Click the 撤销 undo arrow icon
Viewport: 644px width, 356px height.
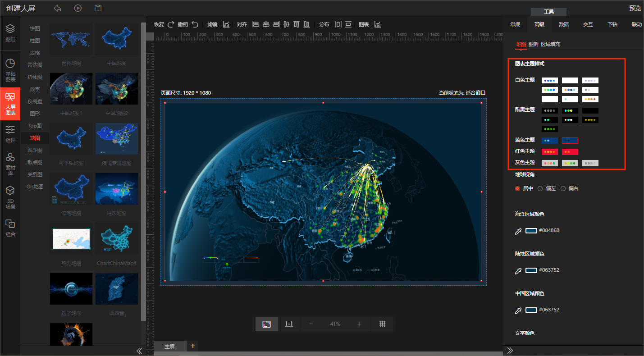pyautogui.click(x=195, y=24)
